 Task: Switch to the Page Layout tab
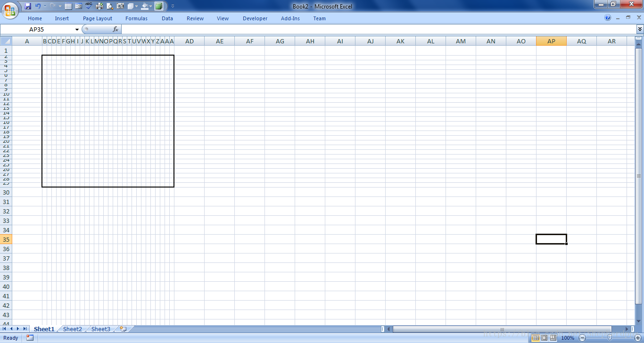[98, 18]
